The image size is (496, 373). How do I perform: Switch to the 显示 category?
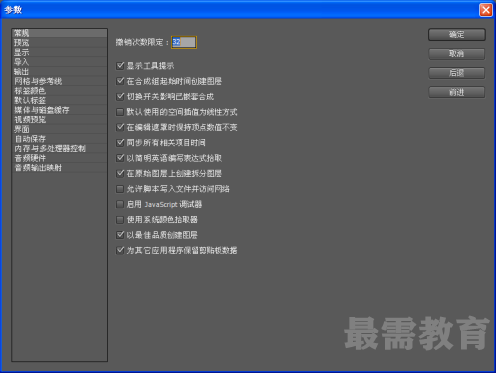point(59,52)
